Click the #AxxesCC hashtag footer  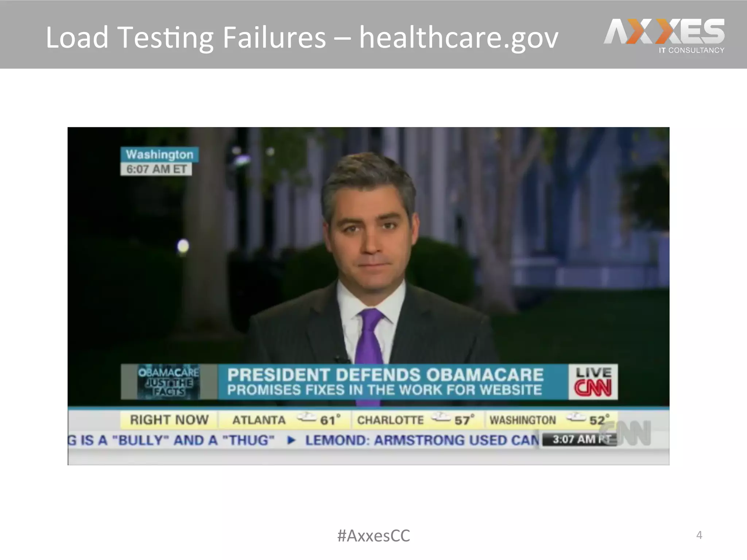[x=373, y=536]
